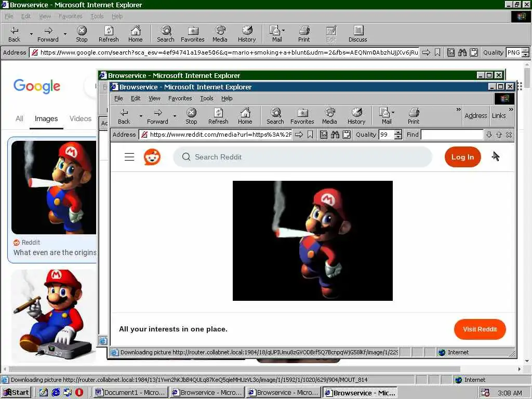Open the Mario with cigar on N64 thumbnail
The height and width of the screenshot is (399, 532).
click(54, 315)
